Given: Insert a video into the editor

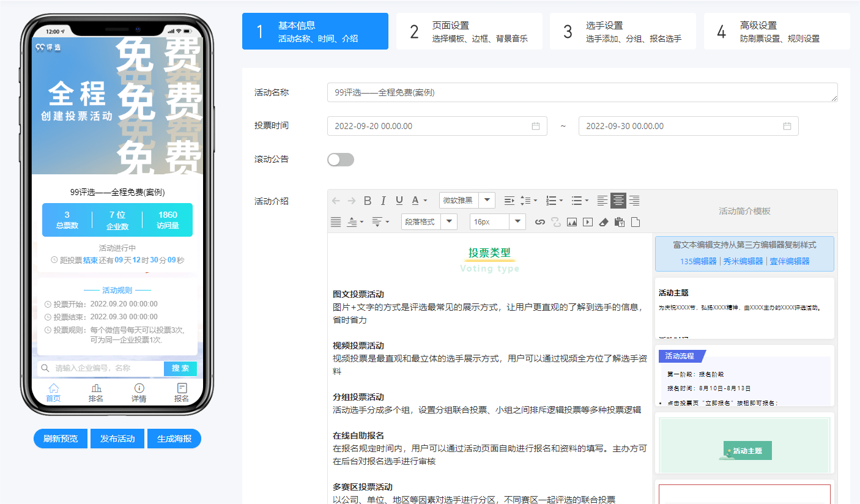Looking at the screenshot, I should [x=588, y=222].
